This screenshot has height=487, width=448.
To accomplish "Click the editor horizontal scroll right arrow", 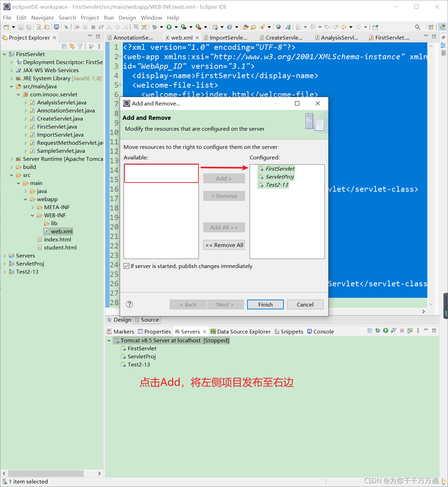I will coord(423,311).
